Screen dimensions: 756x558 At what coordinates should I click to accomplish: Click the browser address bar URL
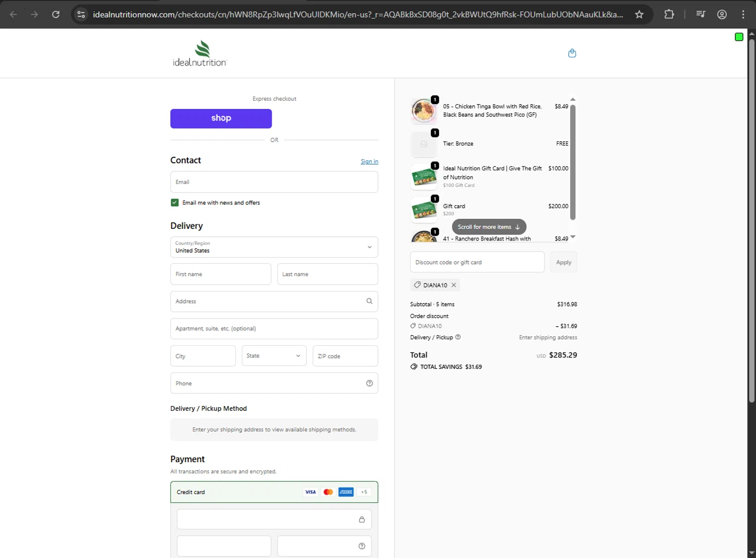pyautogui.click(x=358, y=14)
